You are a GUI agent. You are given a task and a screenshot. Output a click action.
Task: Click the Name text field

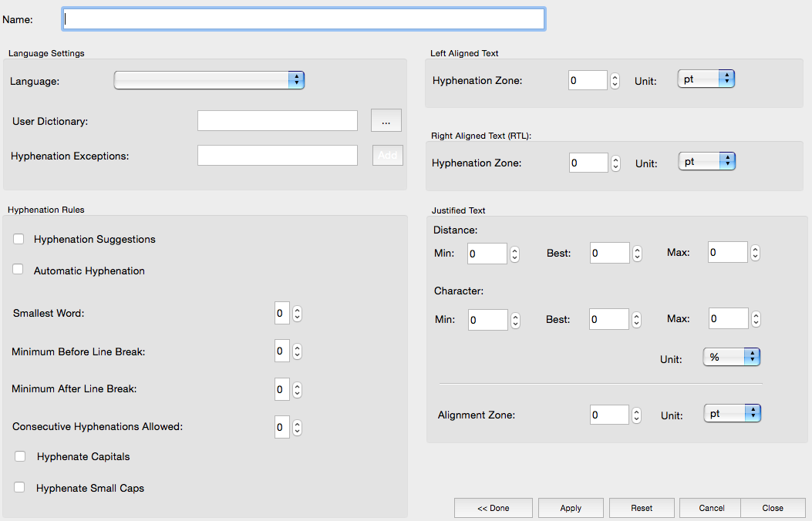pyautogui.click(x=303, y=19)
